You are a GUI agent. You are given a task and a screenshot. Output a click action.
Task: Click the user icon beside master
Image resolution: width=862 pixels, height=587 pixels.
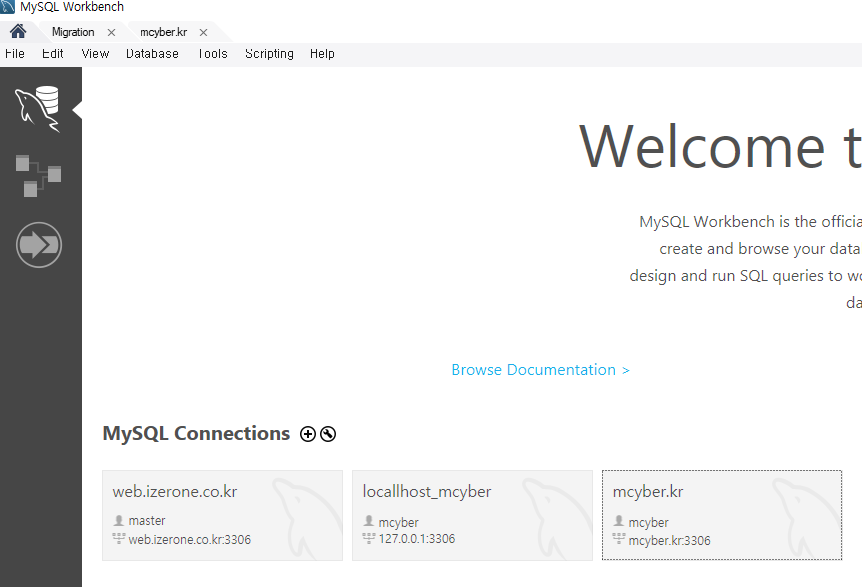(118, 520)
